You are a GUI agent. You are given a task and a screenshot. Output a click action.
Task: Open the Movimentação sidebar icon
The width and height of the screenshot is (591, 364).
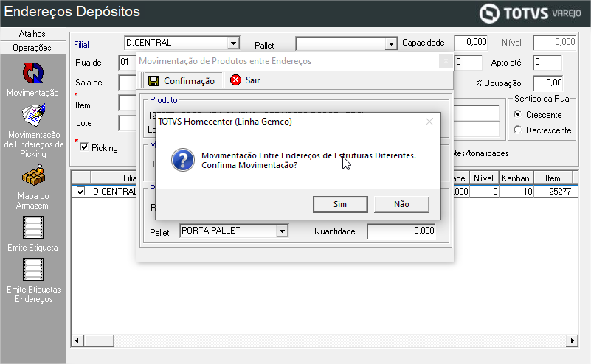(x=32, y=73)
